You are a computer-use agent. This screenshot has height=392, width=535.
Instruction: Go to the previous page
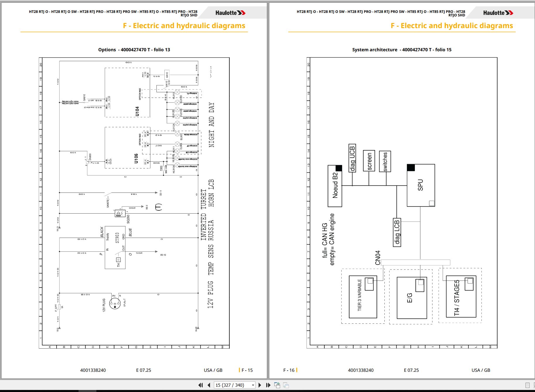click(209, 385)
